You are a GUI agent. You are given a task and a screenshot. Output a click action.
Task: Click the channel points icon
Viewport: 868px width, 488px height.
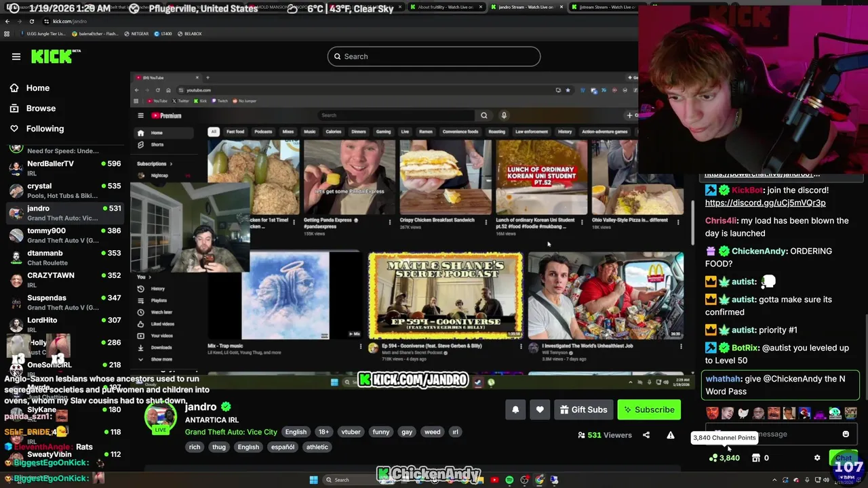tap(713, 458)
